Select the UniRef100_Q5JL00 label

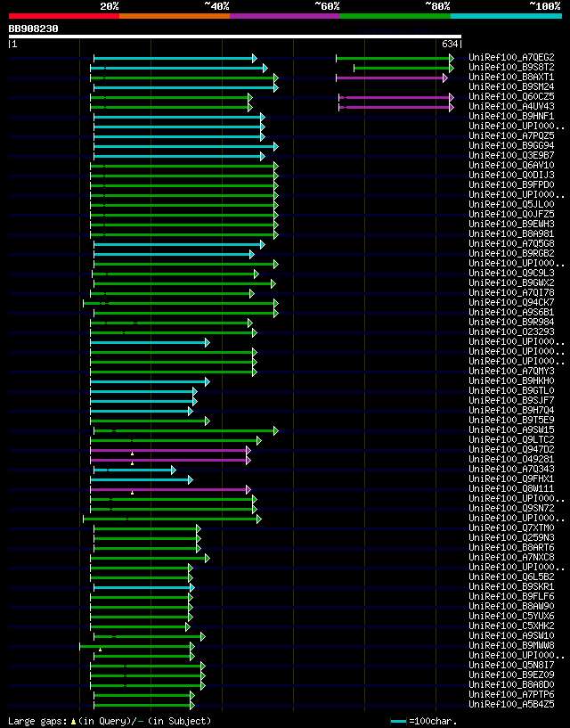pyautogui.click(x=511, y=205)
